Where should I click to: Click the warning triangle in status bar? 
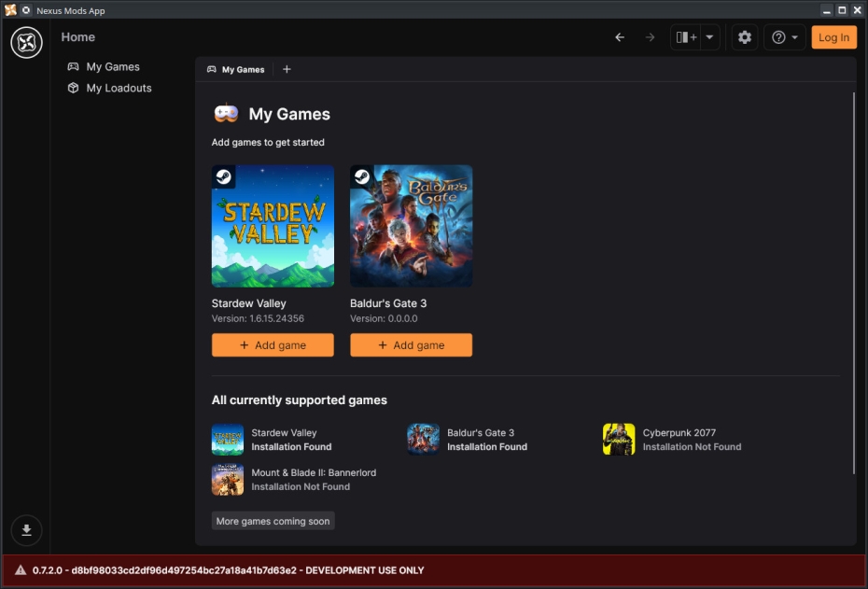point(21,570)
